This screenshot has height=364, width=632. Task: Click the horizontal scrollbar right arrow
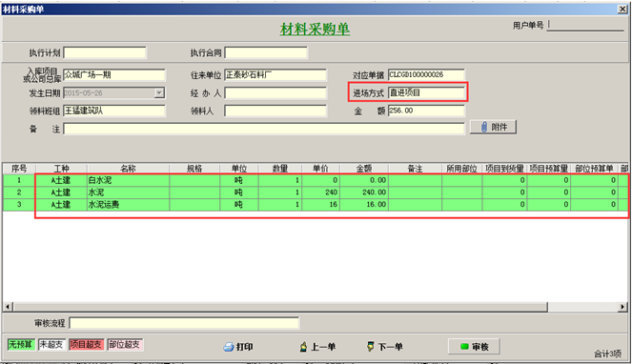point(622,307)
